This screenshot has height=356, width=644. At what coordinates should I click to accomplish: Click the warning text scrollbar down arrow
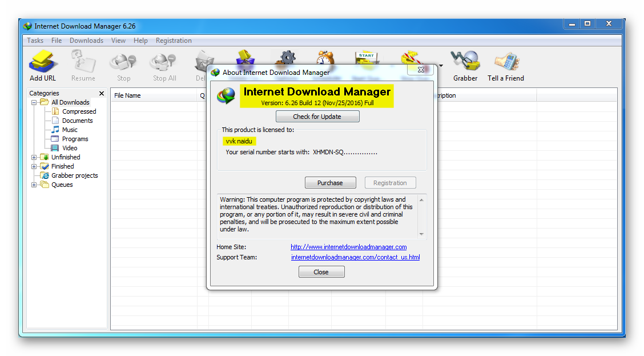[421, 234]
